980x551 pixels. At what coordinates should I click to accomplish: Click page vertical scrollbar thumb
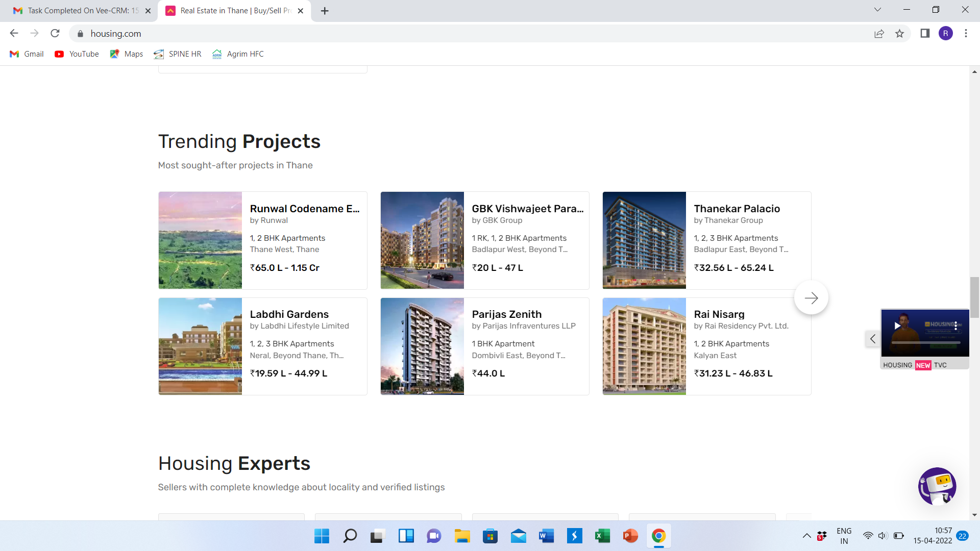tap(974, 297)
